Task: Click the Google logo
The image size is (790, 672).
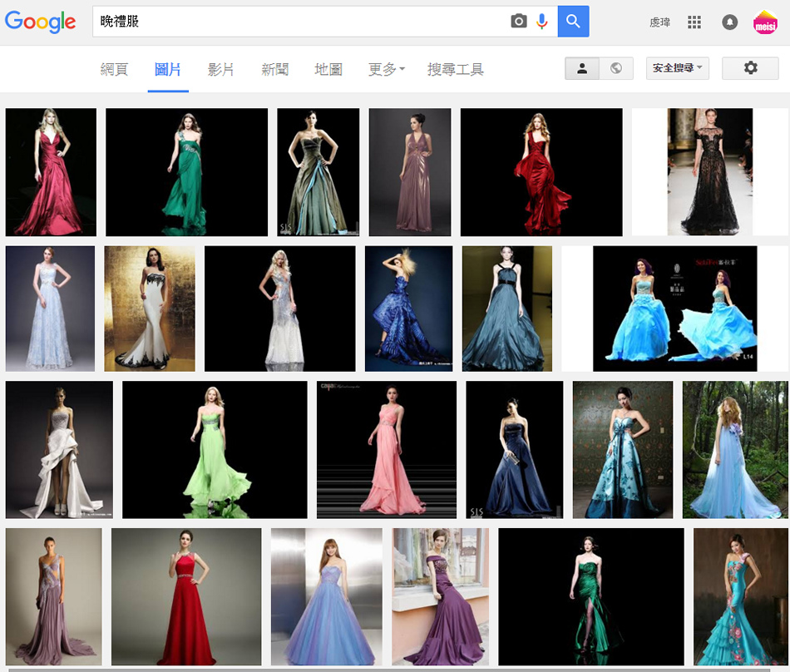Action: (x=40, y=22)
